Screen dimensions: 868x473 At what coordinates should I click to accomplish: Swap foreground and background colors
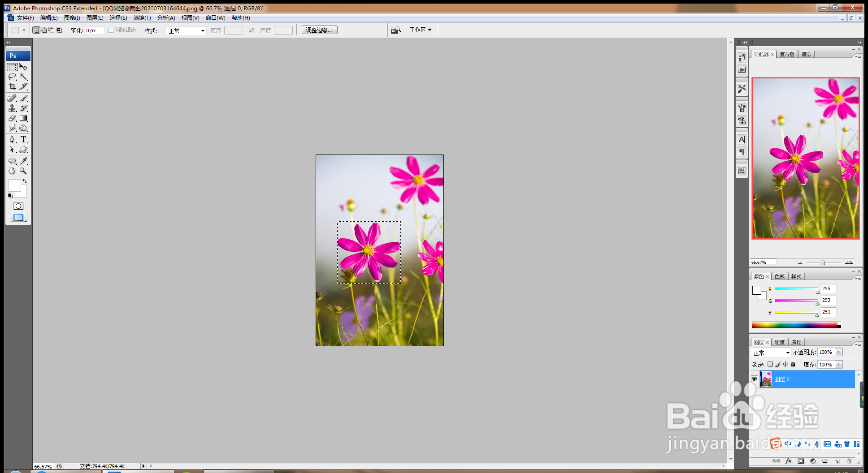coord(25,181)
